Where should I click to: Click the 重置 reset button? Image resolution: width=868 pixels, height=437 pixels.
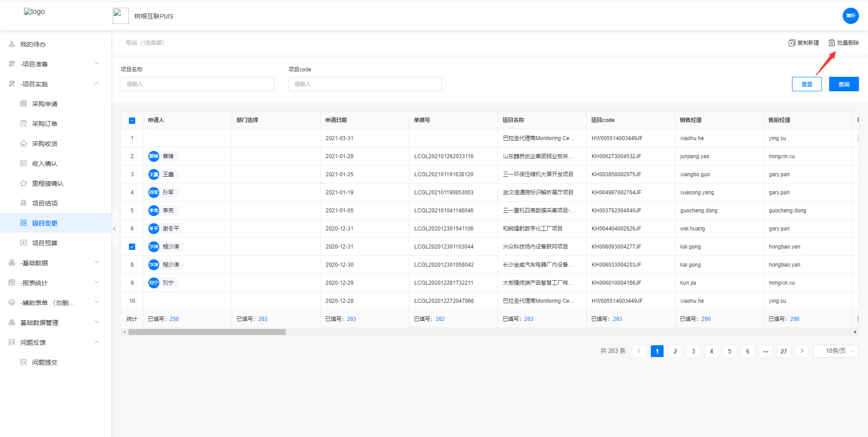pos(807,84)
